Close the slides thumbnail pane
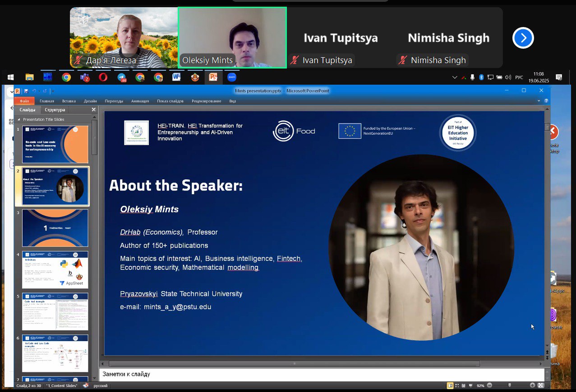This screenshot has width=576, height=392. tap(94, 110)
